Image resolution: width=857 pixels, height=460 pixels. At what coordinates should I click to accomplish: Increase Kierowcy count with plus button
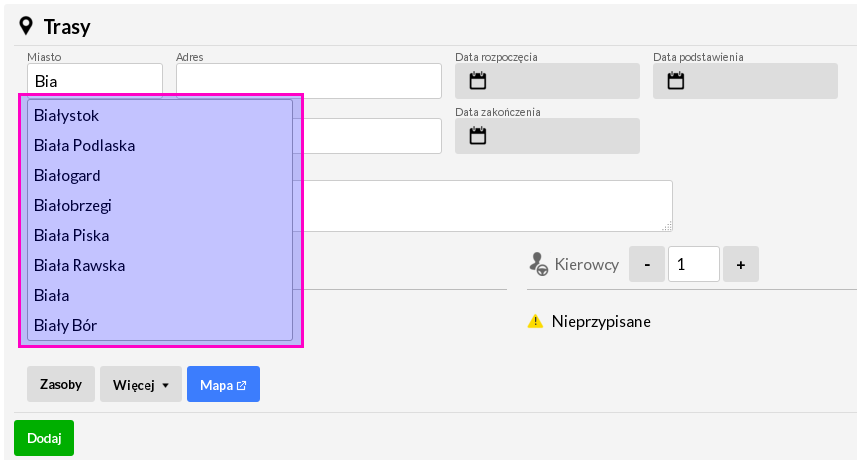point(741,264)
